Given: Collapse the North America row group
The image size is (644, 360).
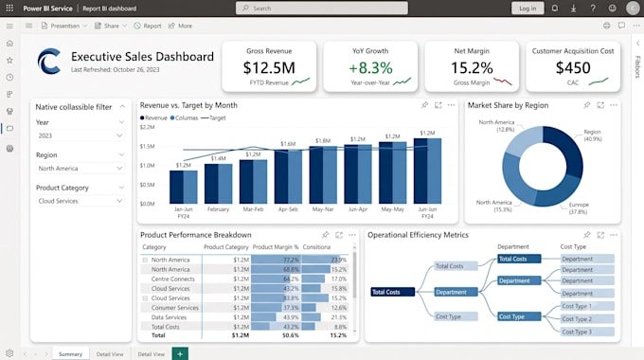Looking at the screenshot, I should (x=145, y=260).
